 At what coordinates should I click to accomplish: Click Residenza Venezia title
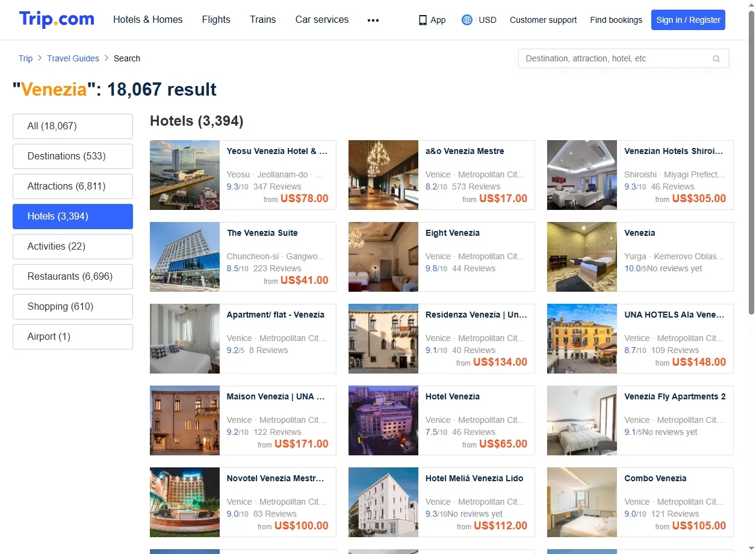[476, 315]
